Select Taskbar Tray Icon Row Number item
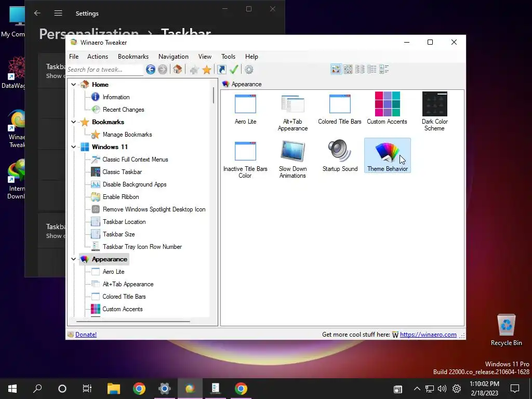532x399 pixels. [142, 247]
